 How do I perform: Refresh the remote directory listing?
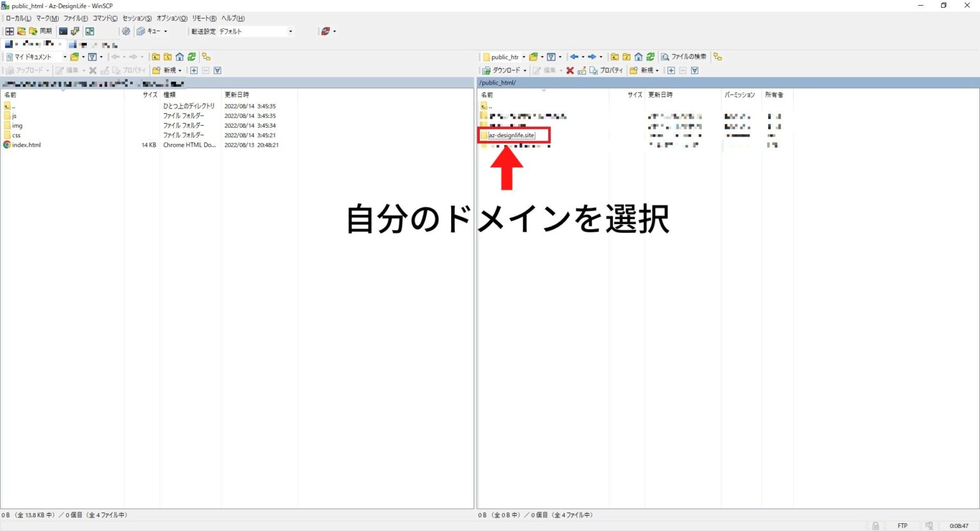(x=650, y=57)
